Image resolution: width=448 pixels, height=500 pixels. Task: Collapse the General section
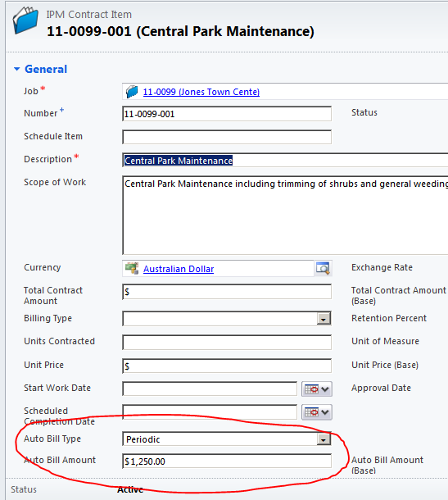[x=17, y=69]
